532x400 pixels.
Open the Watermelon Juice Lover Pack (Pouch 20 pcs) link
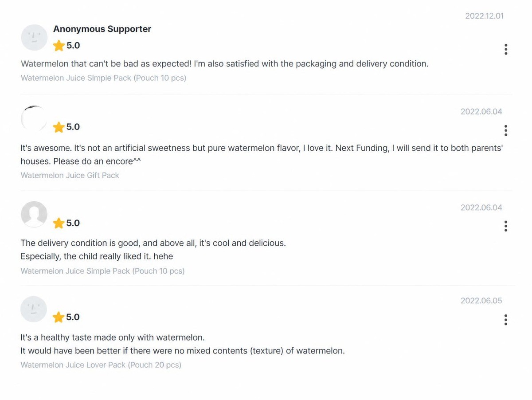coord(101,365)
